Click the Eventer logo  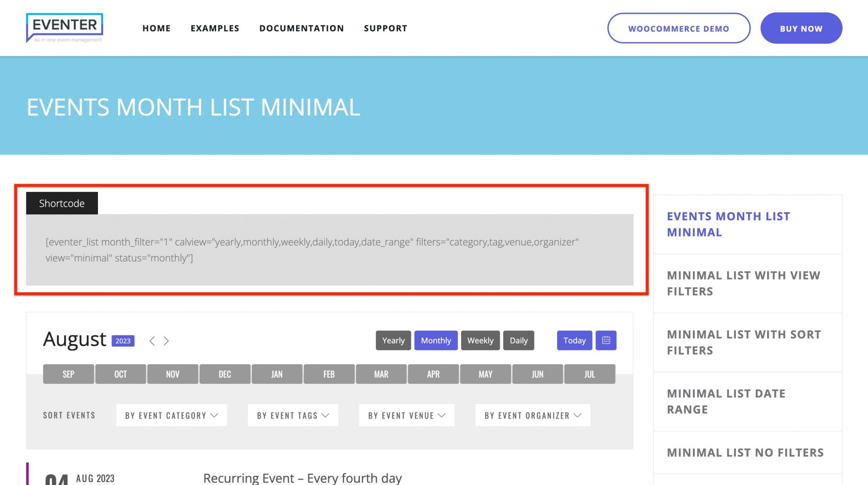click(x=64, y=28)
